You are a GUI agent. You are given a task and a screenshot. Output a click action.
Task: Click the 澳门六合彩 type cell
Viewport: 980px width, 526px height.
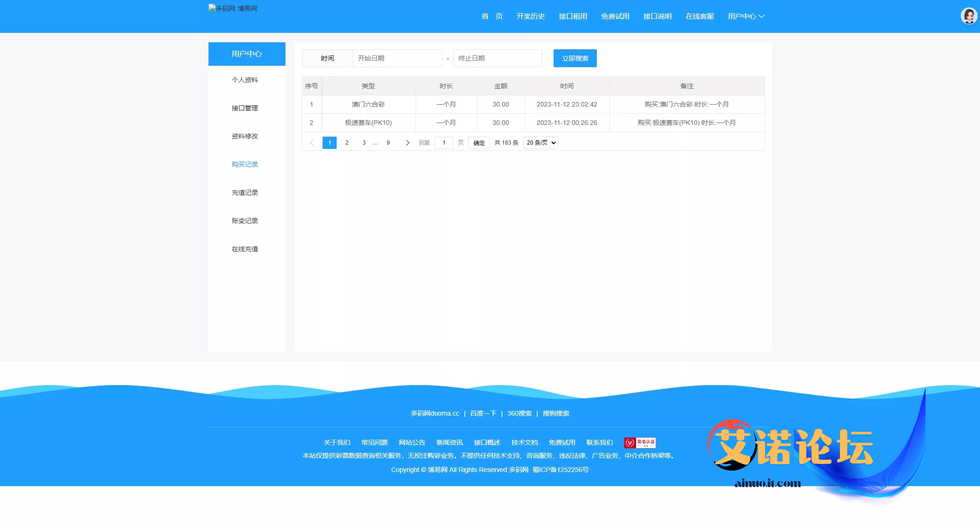pyautogui.click(x=368, y=104)
